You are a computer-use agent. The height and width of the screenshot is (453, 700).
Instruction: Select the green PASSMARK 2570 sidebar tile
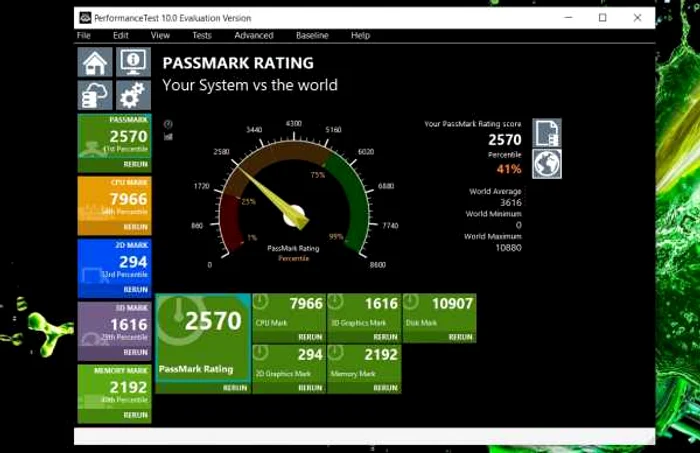pos(114,143)
